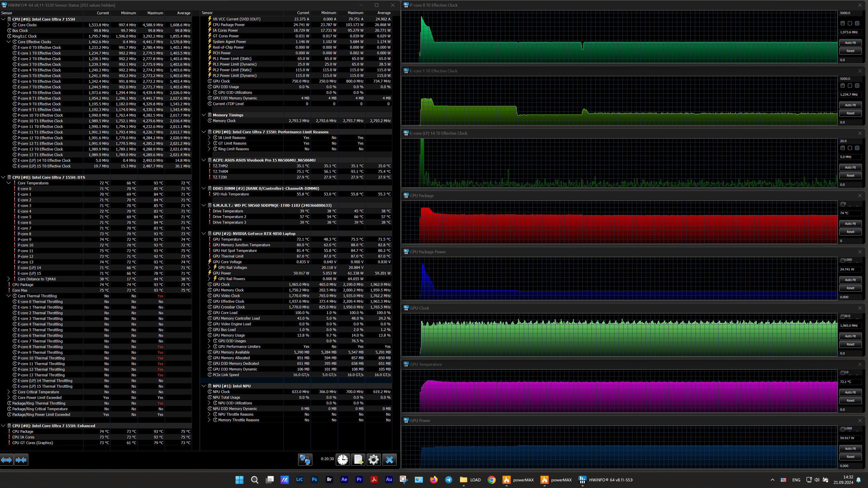The image size is (868, 488).
Task: Click the clock reset timer icon
Action: pyautogui.click(x=343, y=460)
